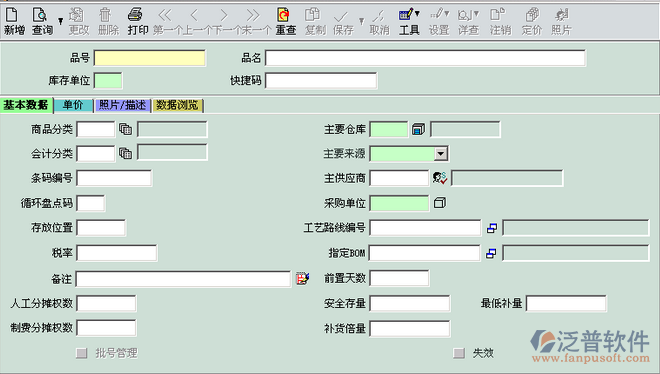Open the 主供应商 supplier lookup icon
The height and width of the screenshot is (374, 660).
click(440, 178)
